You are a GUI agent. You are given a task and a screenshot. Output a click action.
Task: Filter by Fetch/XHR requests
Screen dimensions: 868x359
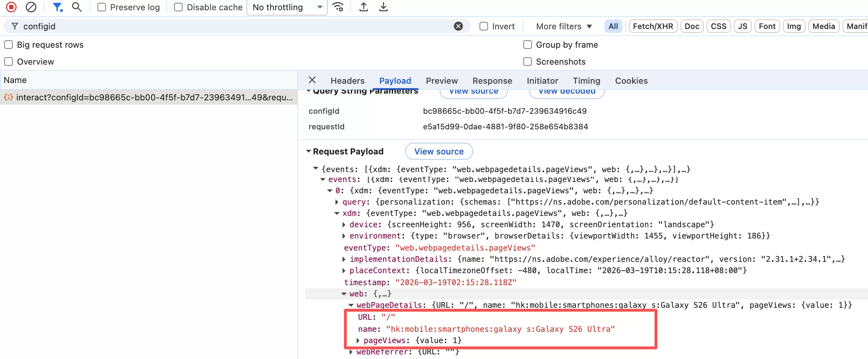coord(653,26)
